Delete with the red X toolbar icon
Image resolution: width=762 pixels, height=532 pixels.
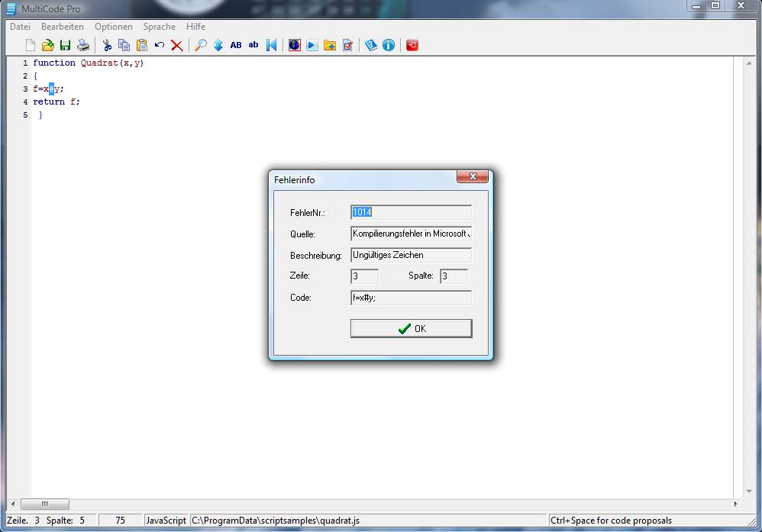tap(177, 45)
